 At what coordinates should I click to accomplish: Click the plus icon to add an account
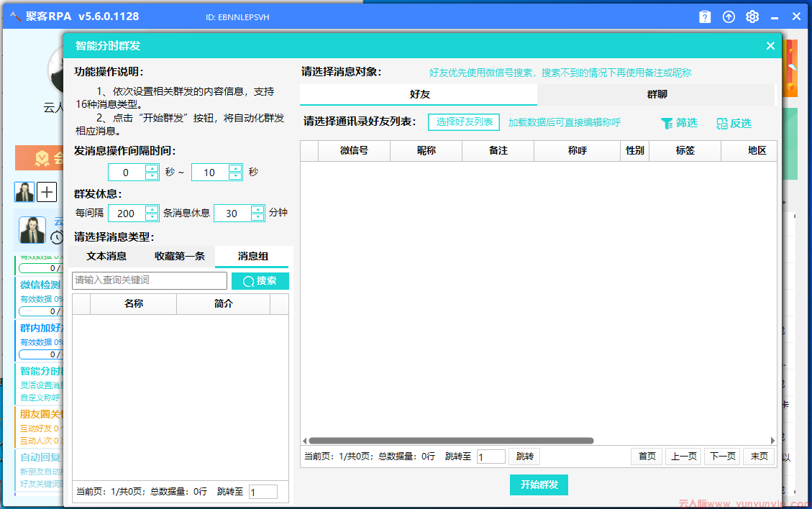pos(47,192)
